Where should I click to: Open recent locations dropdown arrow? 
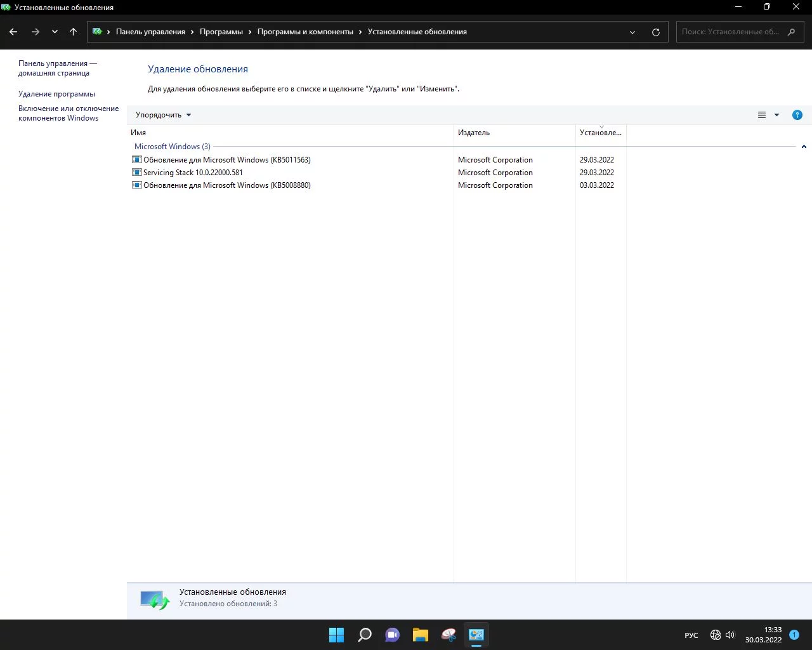55,32
